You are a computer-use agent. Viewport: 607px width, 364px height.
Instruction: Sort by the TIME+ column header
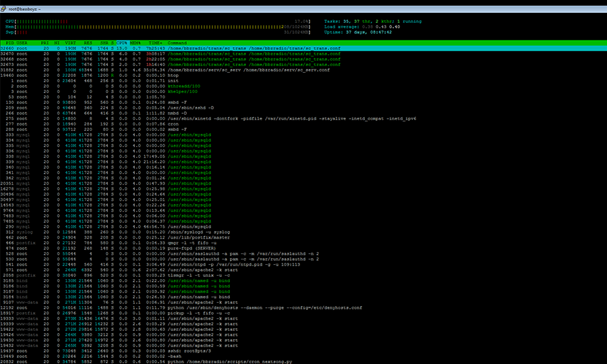[156, 43]
